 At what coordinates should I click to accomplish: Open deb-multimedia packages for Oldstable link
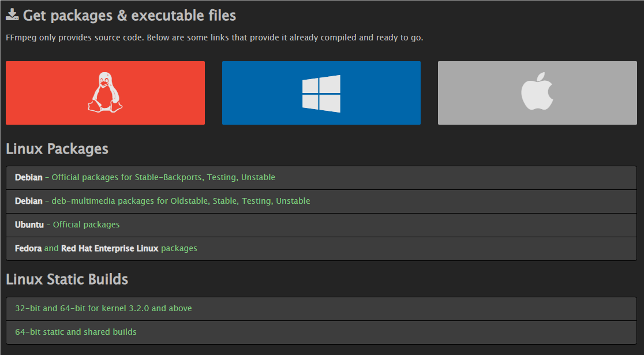[x=181, y=201]
